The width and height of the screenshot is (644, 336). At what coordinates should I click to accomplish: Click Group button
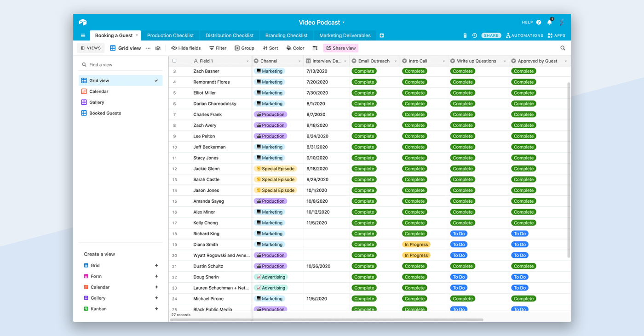[x=244, y=48]
